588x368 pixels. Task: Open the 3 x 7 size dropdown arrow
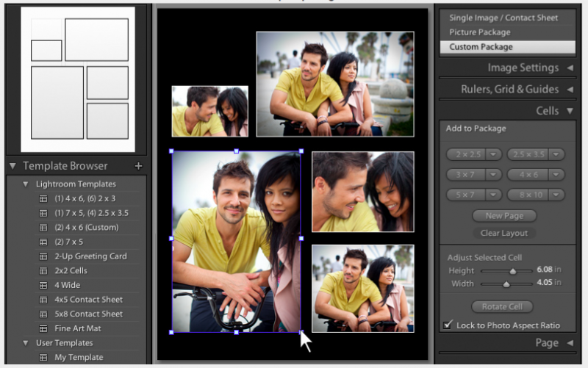coord(493,175)
